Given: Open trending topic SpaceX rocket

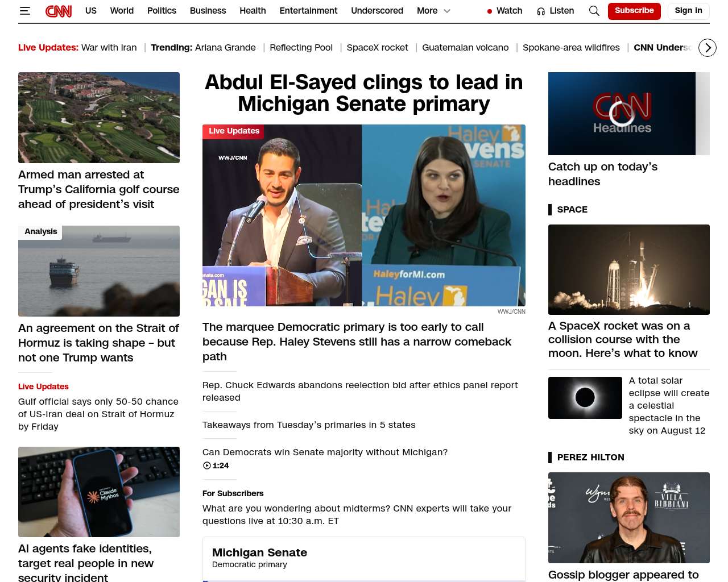Looking at the screenshot, I should 377,48.
